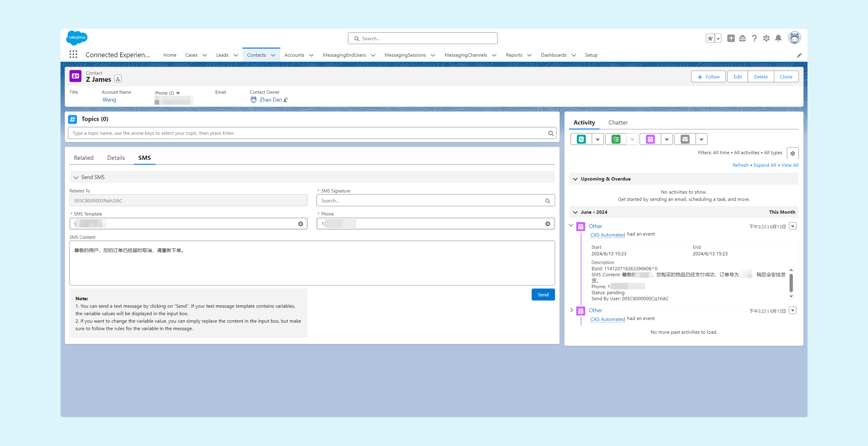This screenshot has height=446, width=868.
Task: Collapse the first Other event details
Action: point(571,225)
